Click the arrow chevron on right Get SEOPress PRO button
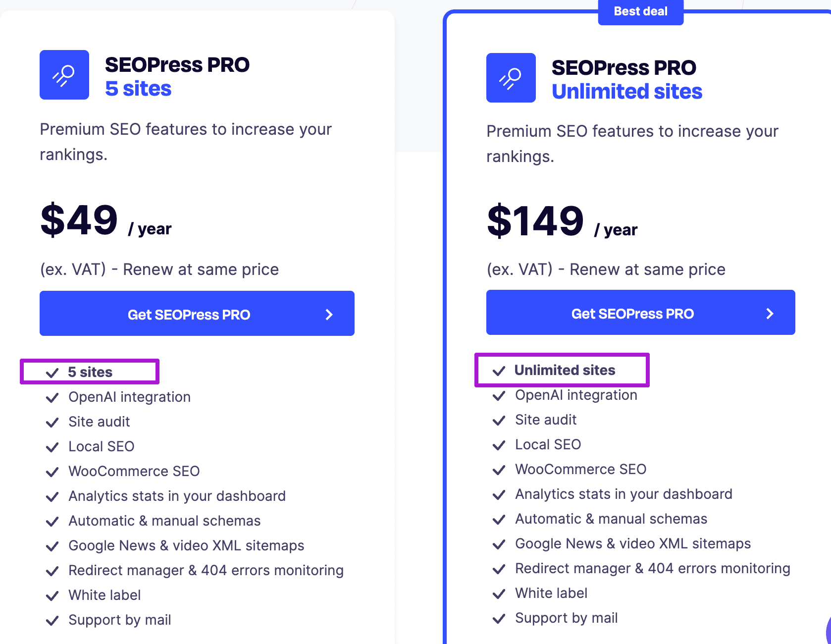Viewport: 831px width, 644px height. [x=769, y=313]
